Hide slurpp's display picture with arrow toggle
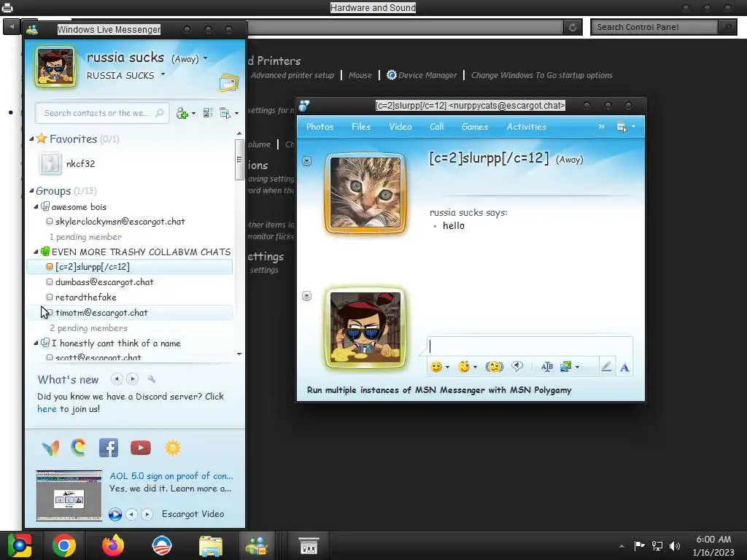The width and height of the screenshot is (747, 560). (x=307, y=161)
